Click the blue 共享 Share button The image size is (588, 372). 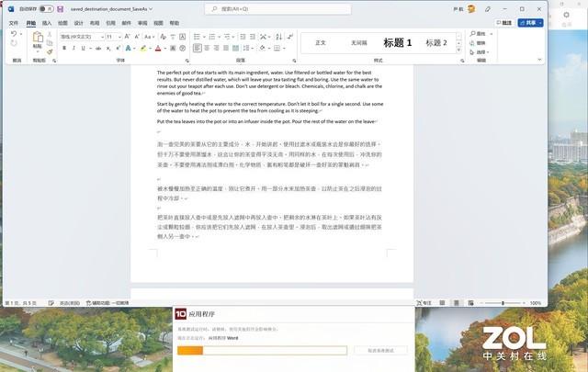530,23
